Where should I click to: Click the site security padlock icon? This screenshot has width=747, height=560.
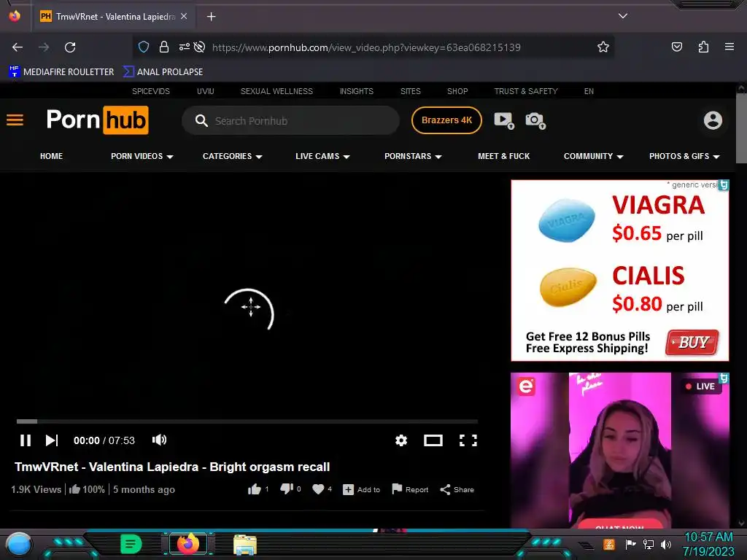click(164, 47)
